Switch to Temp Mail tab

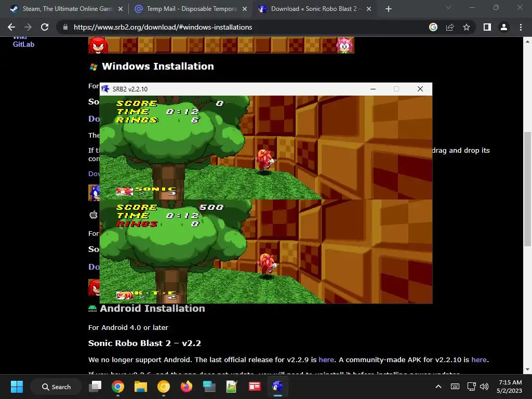[x=191, y=9]
